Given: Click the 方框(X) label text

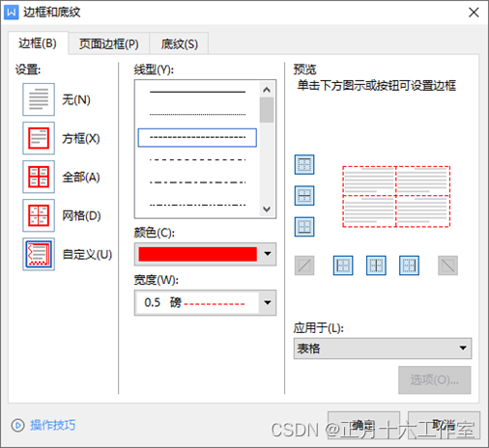Looking at the screenshot, I should pyautogui.click(x=81, y=138).
